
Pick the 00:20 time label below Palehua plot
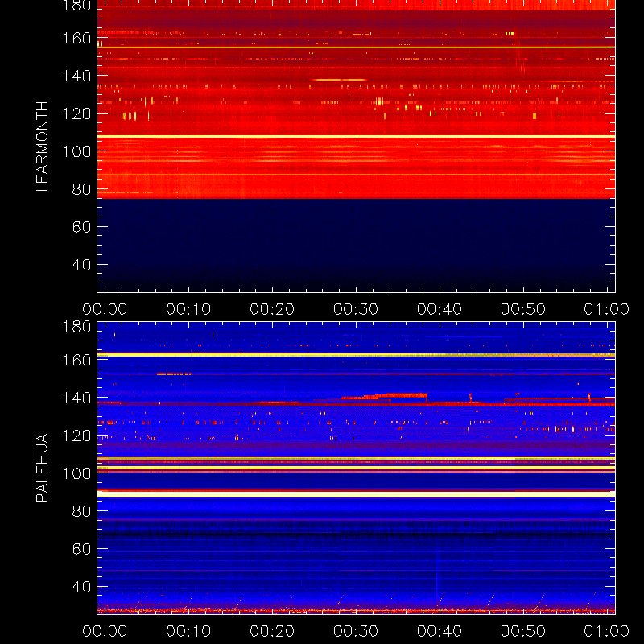272,631
